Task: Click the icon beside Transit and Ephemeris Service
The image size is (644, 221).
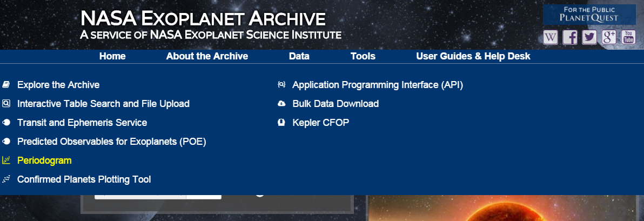Action: tap(6, 123)
